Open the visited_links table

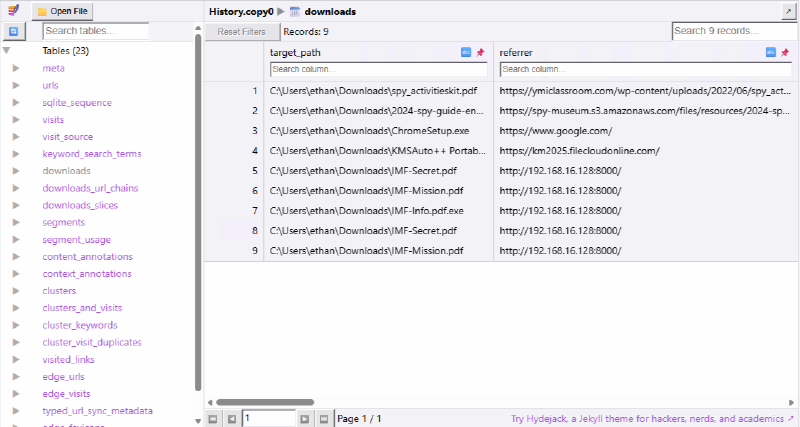(68, 360)
